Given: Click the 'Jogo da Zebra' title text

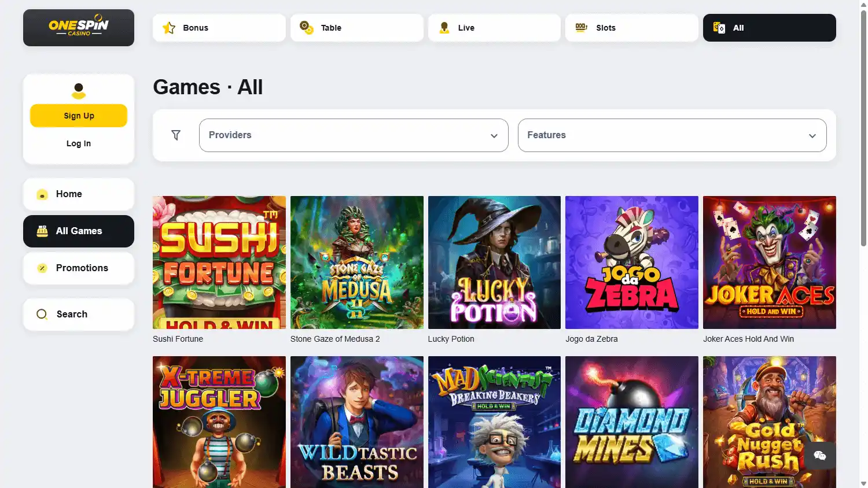Looking at the screenshot, I should coord(591,339).
